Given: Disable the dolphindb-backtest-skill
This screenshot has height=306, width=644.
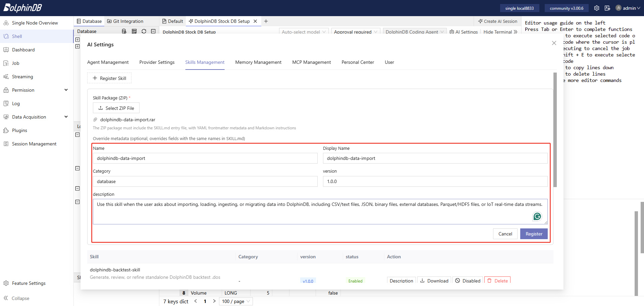Looking at the screenshot, I should click(468, 280).
